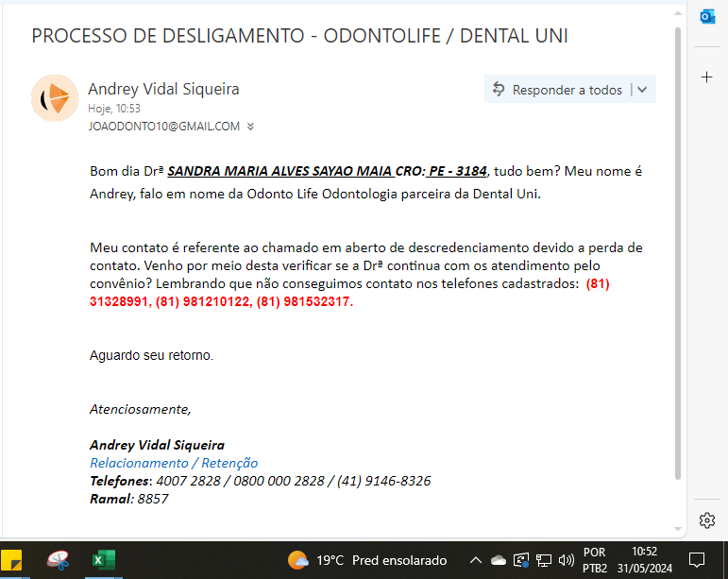
Task: Expand recipient details next to JOAODONTO10@GMAIL.COM
Action: pos(250,127)
